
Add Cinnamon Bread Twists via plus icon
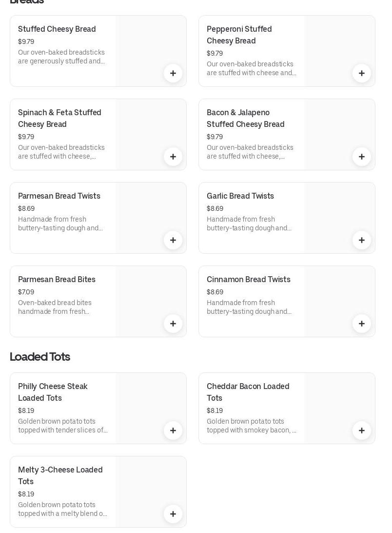362,324
